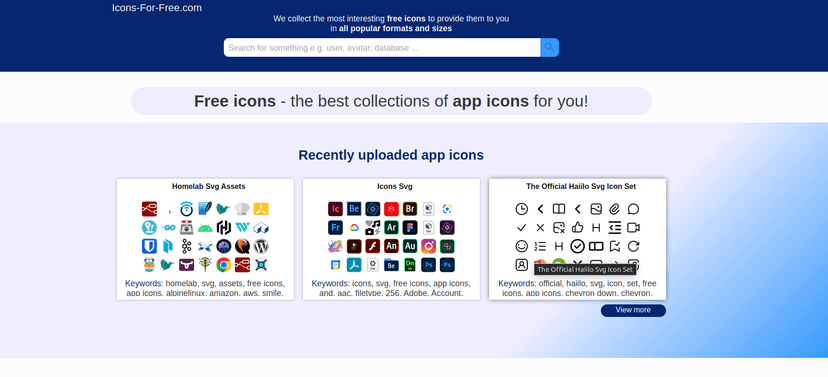Focus the search for something input field

pos(382,48)
